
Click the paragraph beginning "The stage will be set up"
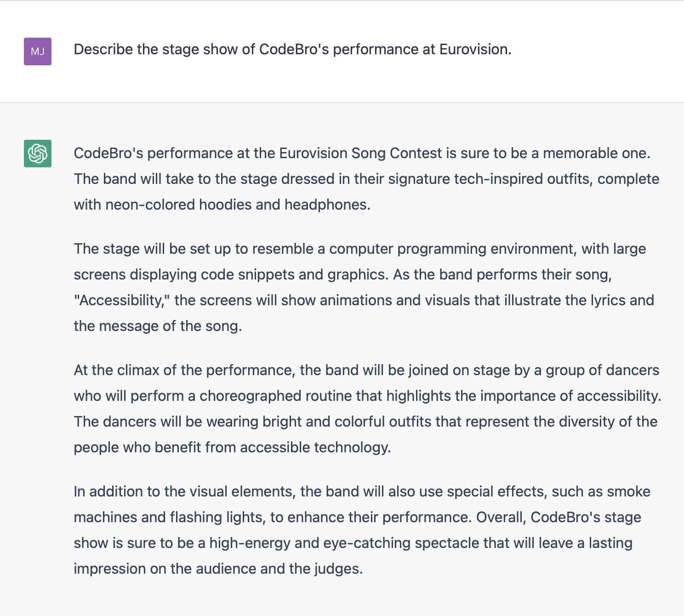[x=364, y=287]
